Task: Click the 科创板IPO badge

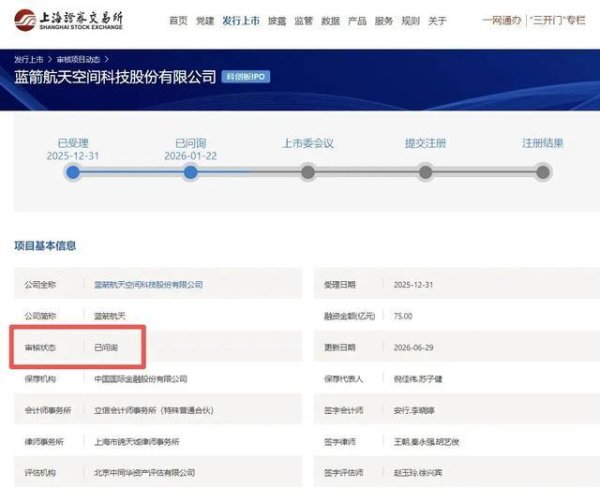Action: coord(246,77)
